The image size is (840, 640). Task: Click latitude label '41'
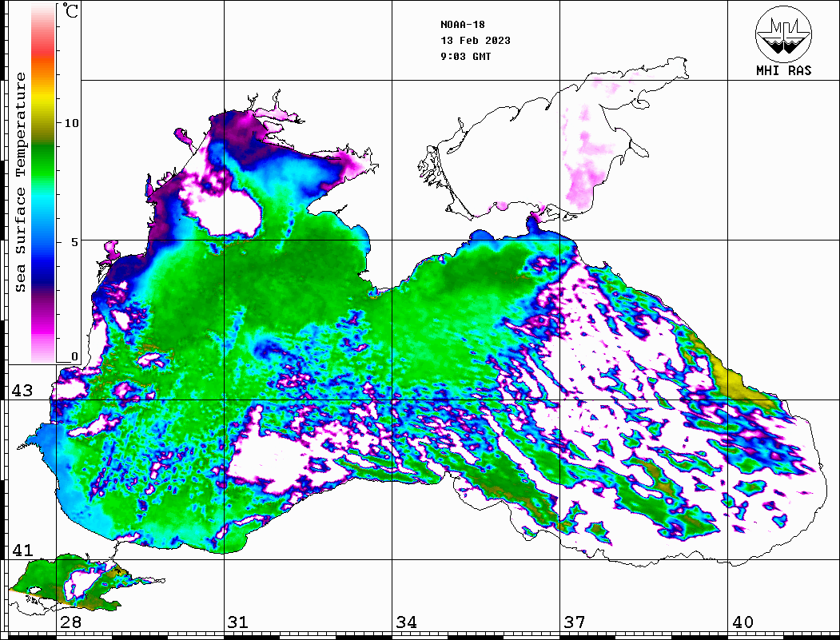22,551
